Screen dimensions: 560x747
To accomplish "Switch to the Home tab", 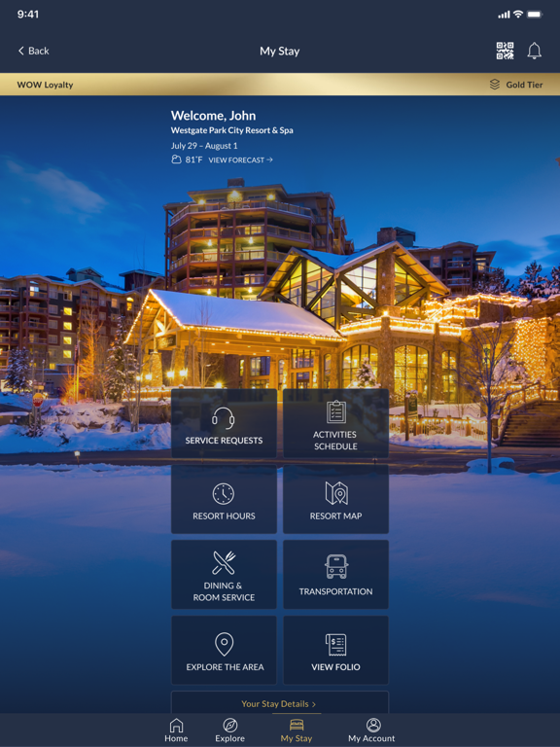I will click(x=176, y=730).
